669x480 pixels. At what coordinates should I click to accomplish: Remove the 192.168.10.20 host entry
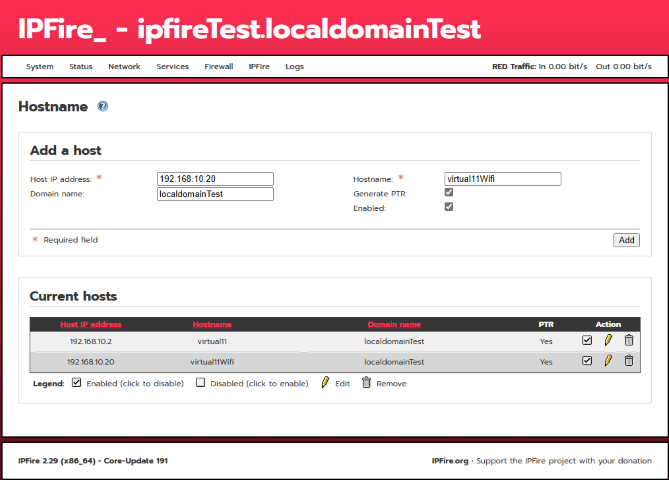click(x=628, y=361)
